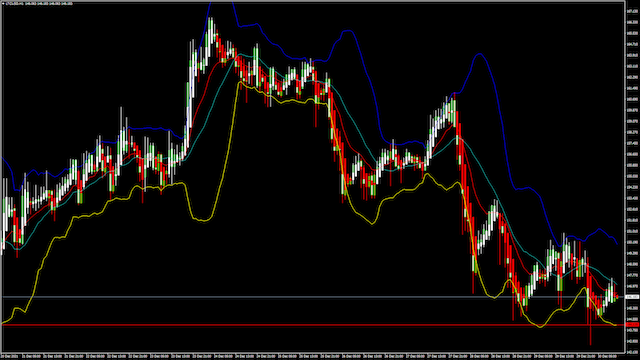Select the red horizontal support line
640x360 pixels.
pyautogui.click(x=312, y=325)
